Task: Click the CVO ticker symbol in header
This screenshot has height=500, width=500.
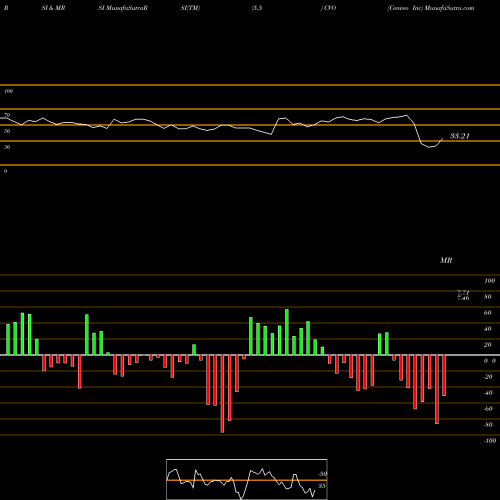Action: 330,8
